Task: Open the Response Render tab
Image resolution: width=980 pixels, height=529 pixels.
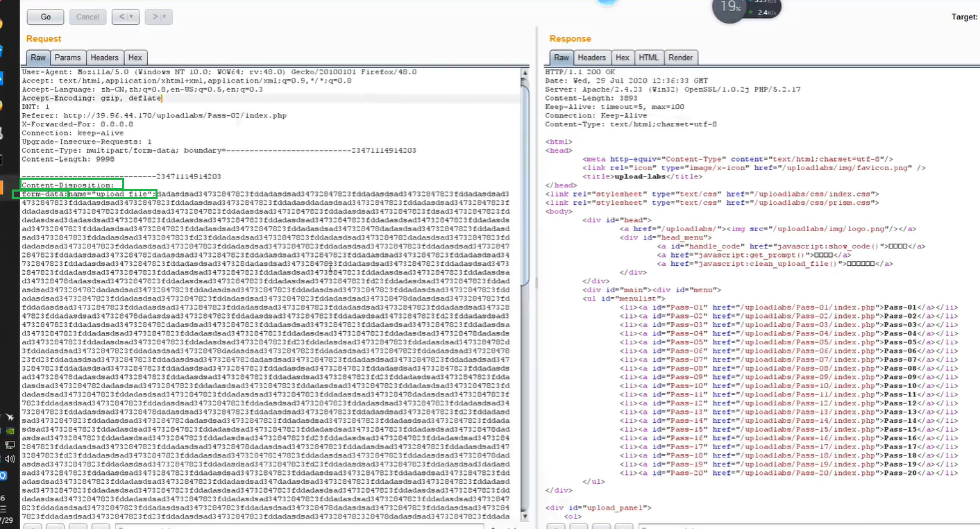Action: 681,58
